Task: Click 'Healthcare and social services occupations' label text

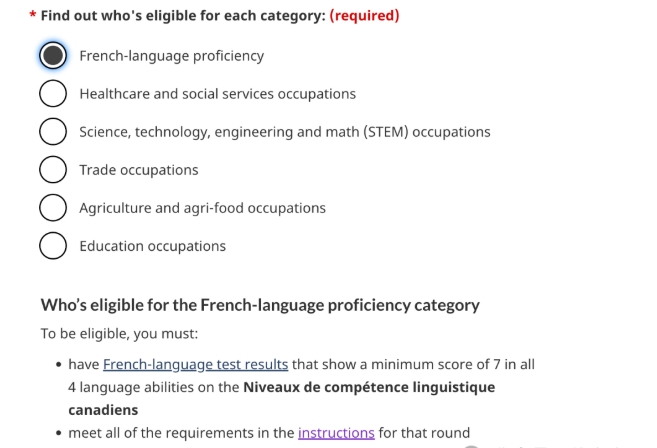Action: point(217,94)
